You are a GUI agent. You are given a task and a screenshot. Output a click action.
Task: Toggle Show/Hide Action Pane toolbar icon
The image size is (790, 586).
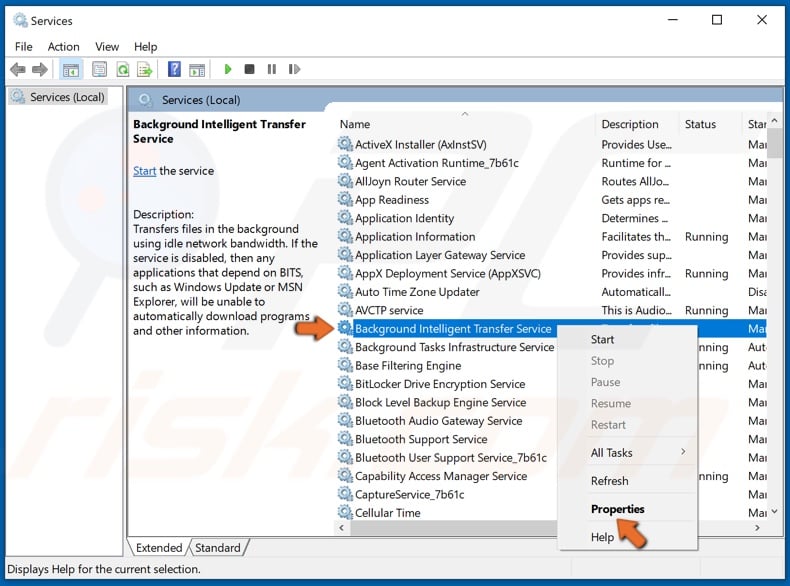tap(197, 70)
